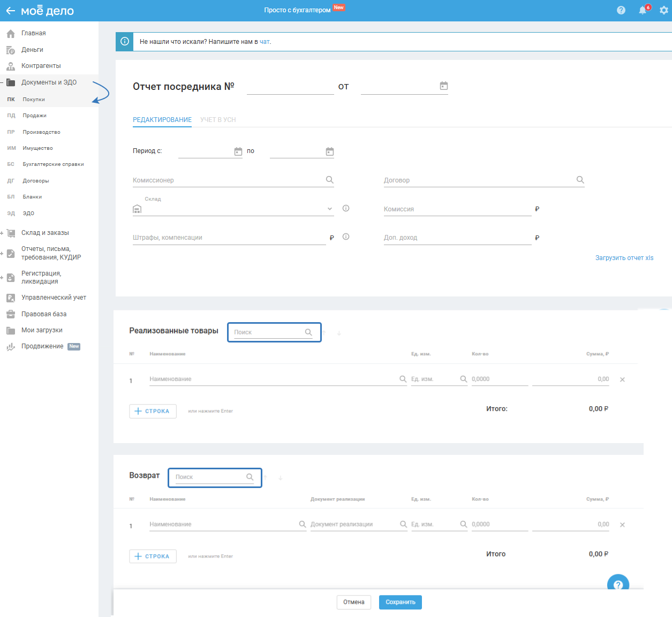Screen dimensions: 672x617
Task: Click info icon next to Склад field
Action: coord(346,208)
